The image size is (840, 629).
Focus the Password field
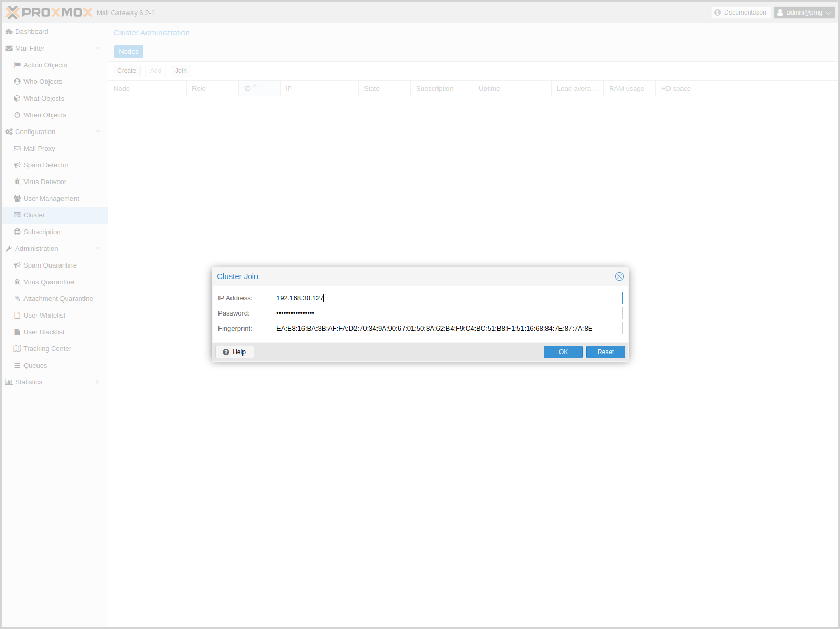(447, 313)
